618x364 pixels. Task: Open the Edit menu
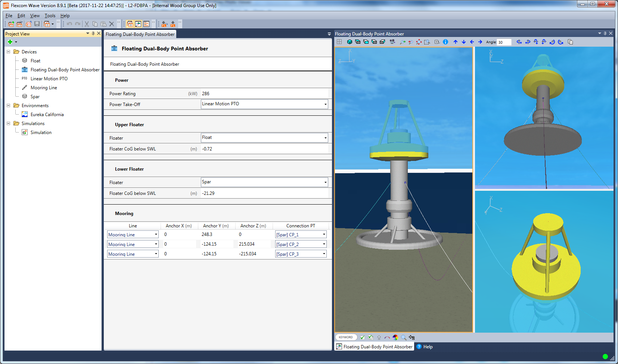point(21,16)
